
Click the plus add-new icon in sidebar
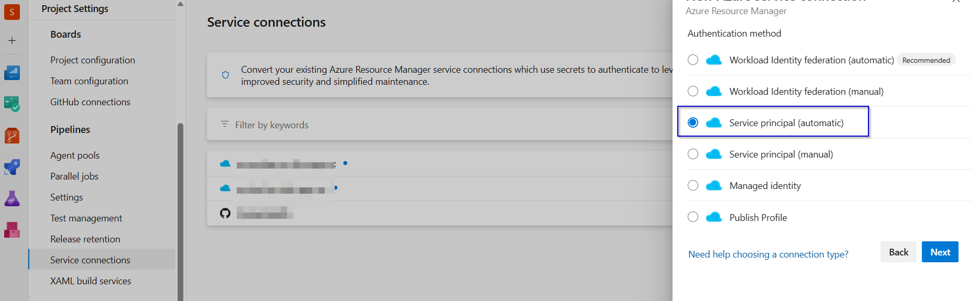click(12, 40)
